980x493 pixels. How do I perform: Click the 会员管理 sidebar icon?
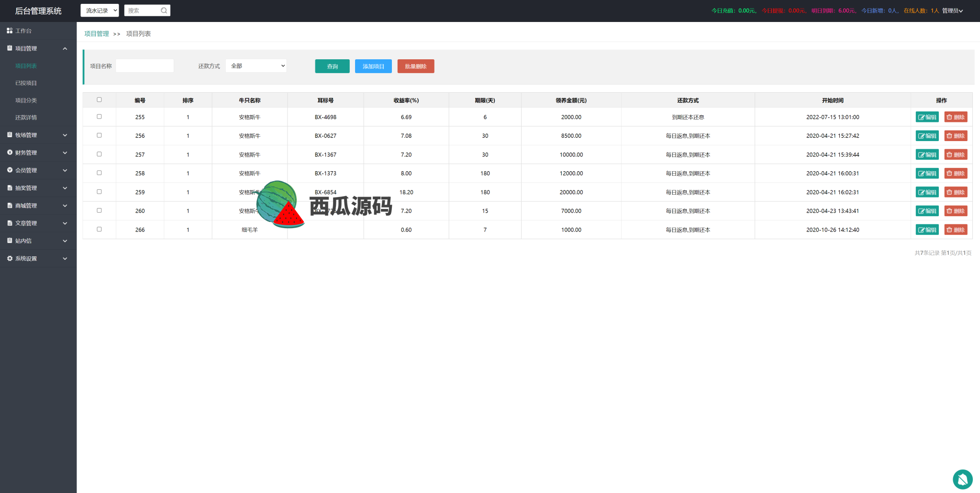10,170
